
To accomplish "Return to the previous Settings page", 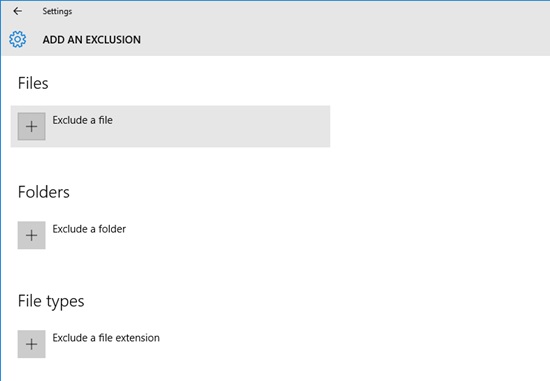I will pyautogui.click(x=17, y=11).
